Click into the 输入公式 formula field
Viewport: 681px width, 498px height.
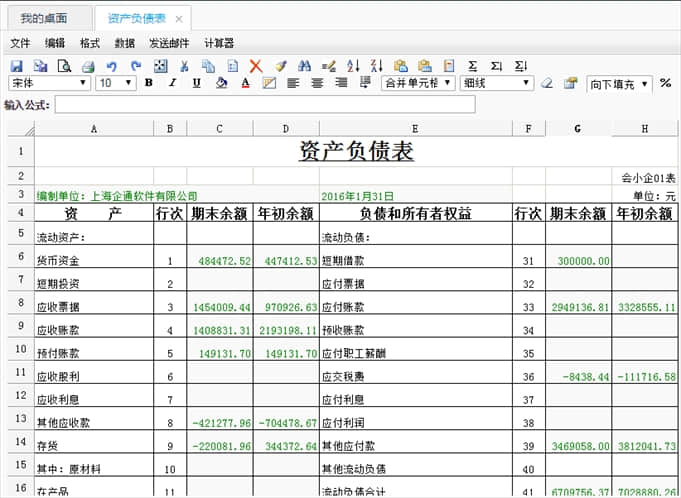click(265, 105)
